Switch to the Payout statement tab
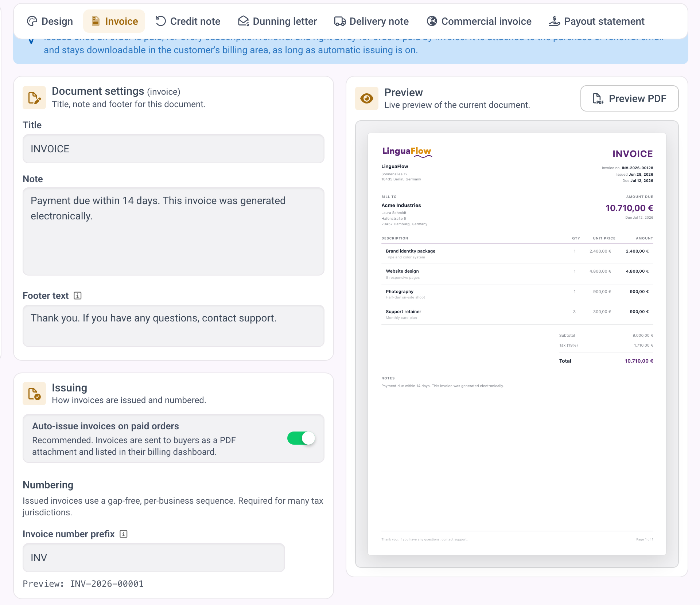This screenshot has width=700, height=605. point(597,21)
